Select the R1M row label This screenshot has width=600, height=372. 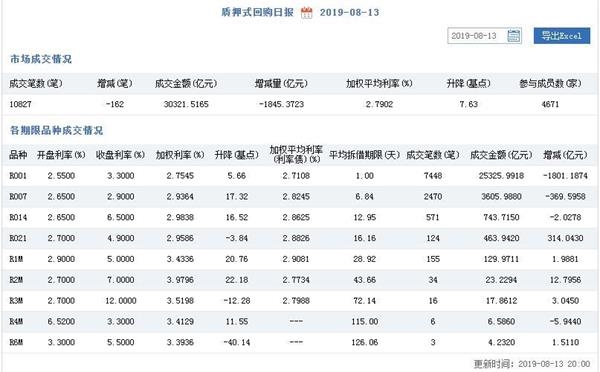pyautogui.click(x=16, y=259)
